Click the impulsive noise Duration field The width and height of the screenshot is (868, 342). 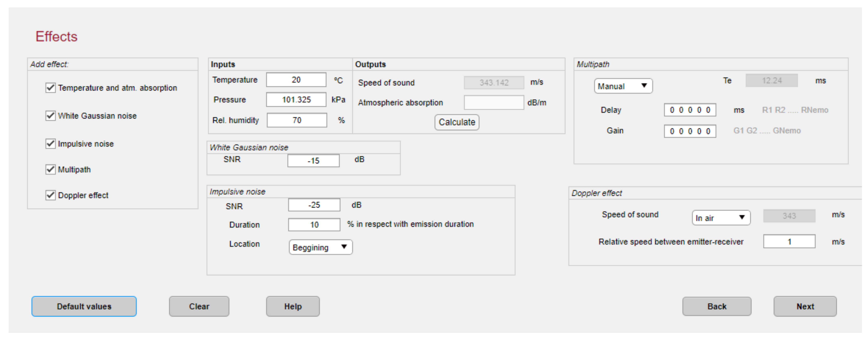314,225
